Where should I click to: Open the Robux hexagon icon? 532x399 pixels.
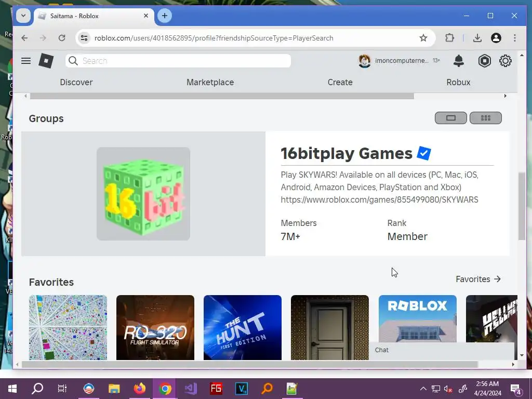485,61
